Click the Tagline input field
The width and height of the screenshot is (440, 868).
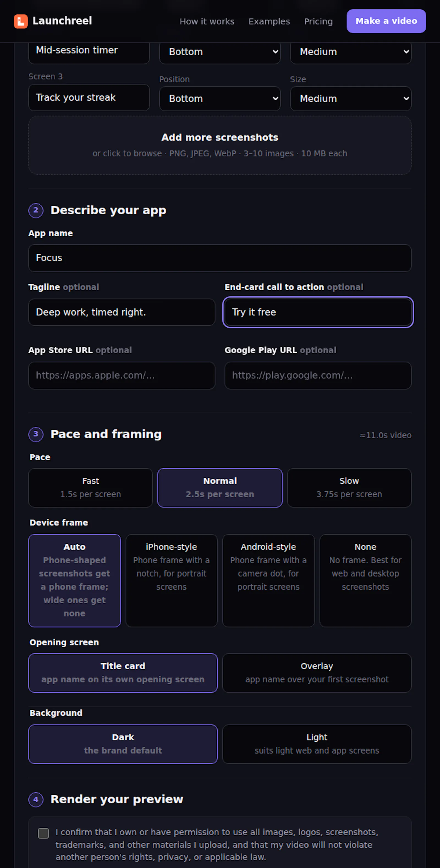(122, 312)
